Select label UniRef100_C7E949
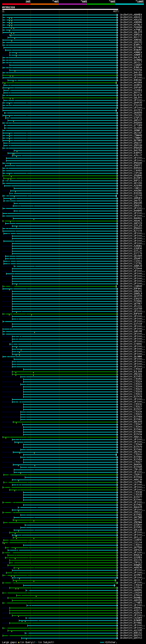This screenshot has height=644, width=146. coord(131,444)
